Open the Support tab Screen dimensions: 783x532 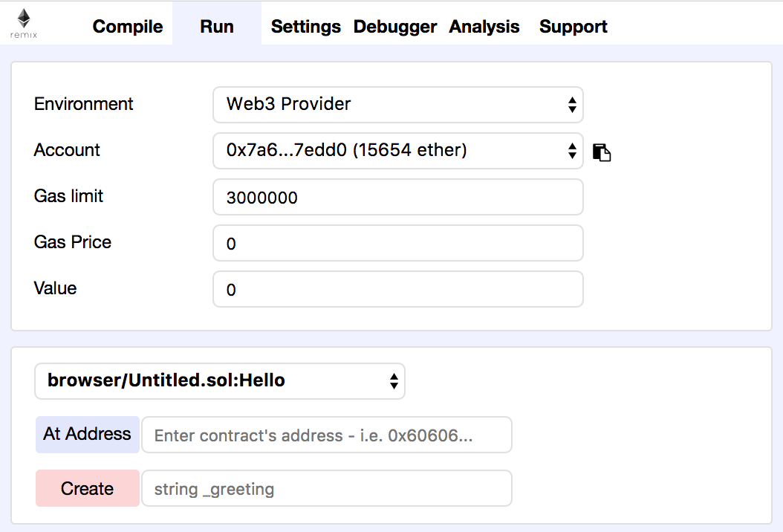[574, 27]
